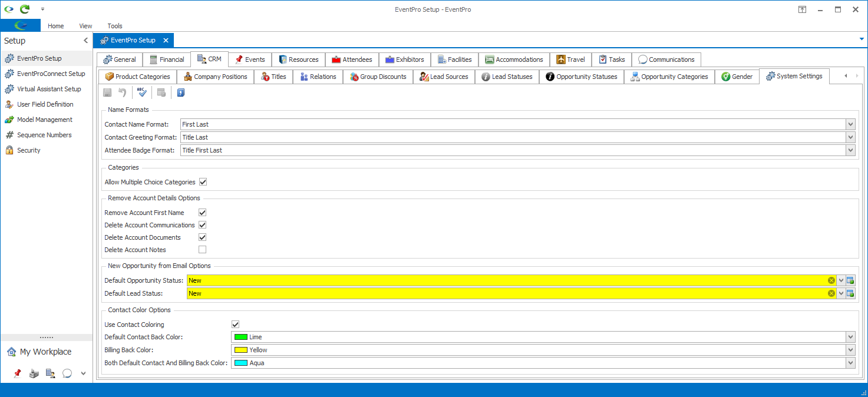Click the factory building icon in sidebar footer

pos(34,373)
